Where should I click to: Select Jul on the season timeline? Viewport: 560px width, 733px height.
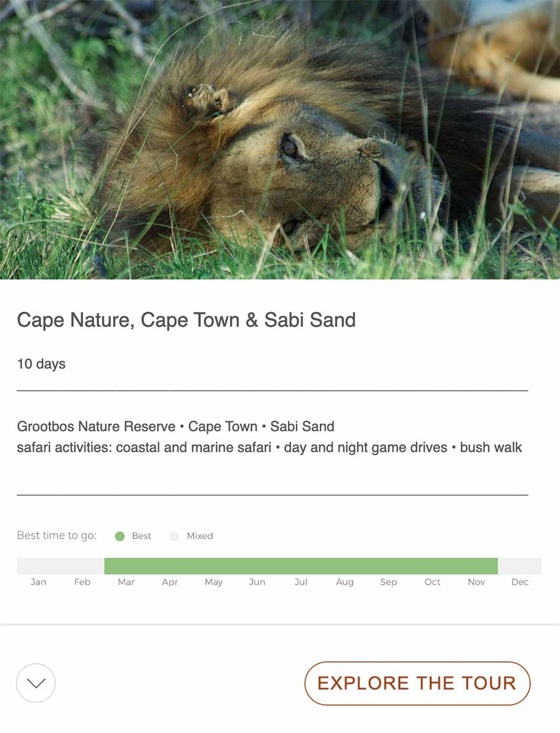click(x=301, y=582)
